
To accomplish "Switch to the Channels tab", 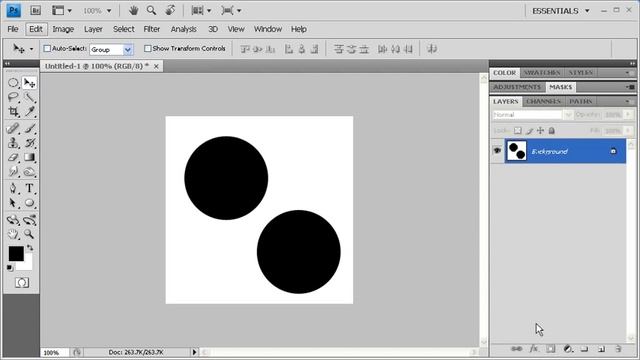I will click(543, 101).
